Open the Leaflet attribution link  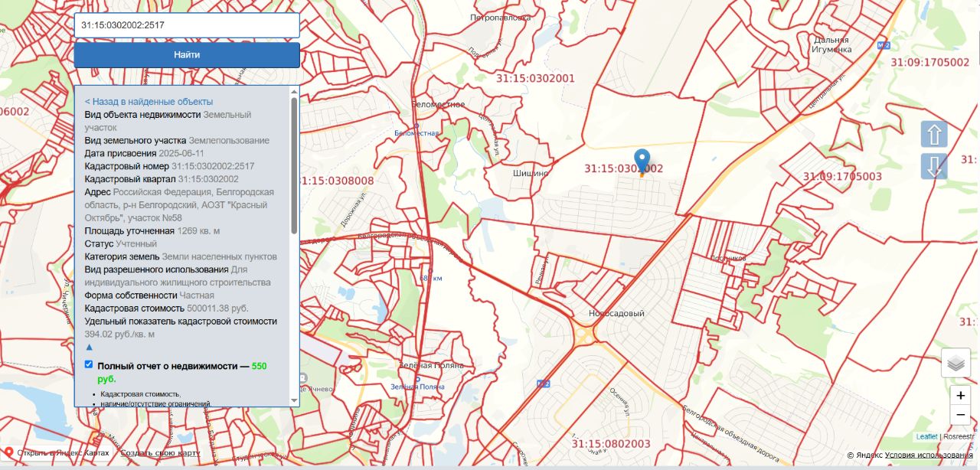pyautogui.click(x=926, y=436)
